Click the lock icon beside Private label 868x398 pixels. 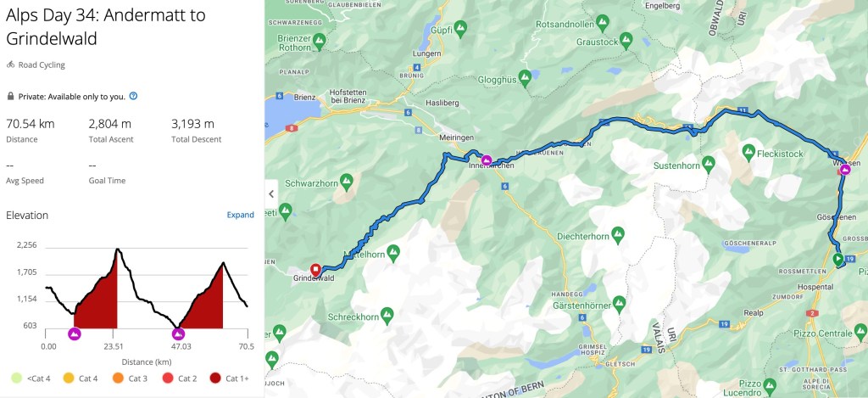pos(10,96)
